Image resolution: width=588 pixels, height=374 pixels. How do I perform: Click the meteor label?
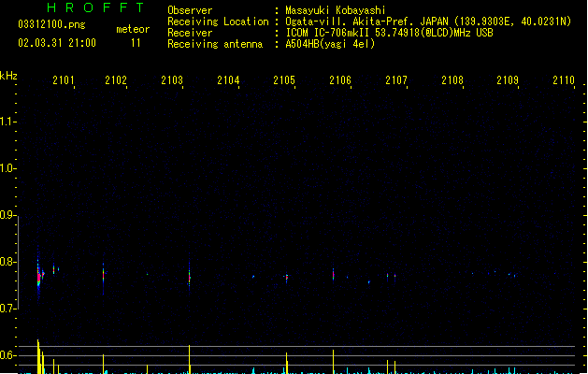tap(133, 29)
